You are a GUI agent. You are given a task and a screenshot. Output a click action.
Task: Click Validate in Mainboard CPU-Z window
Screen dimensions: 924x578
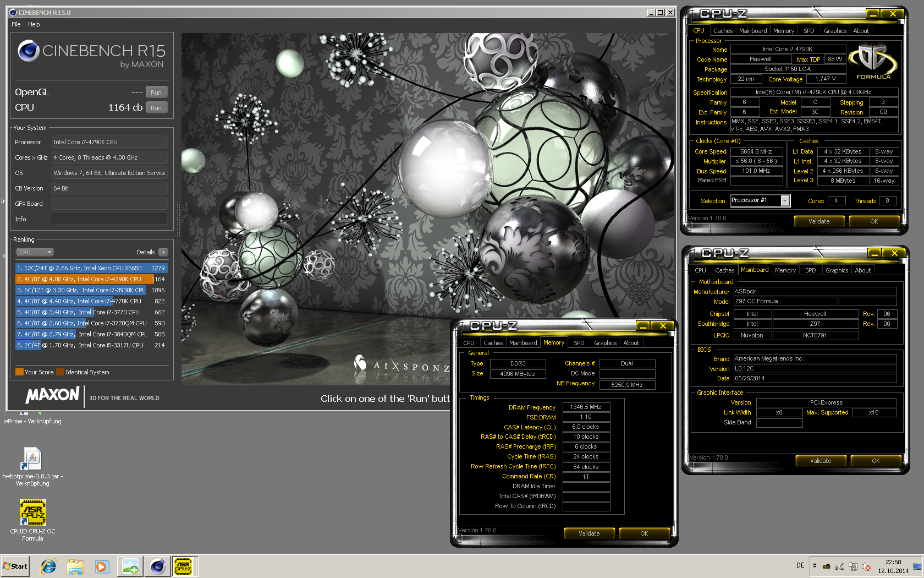click(x=821, y=461)
